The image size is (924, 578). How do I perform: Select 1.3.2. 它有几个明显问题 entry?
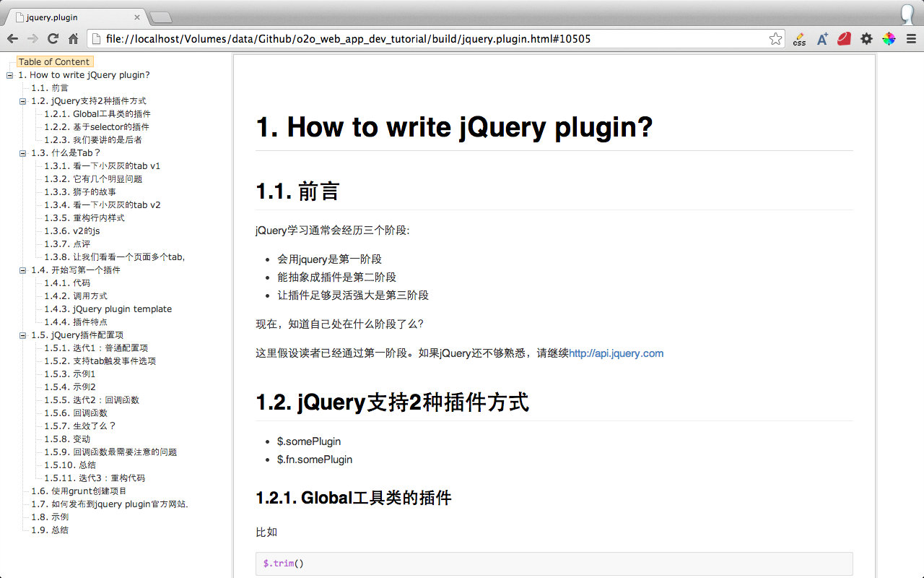pyautogui.click(x=93, y=179)
